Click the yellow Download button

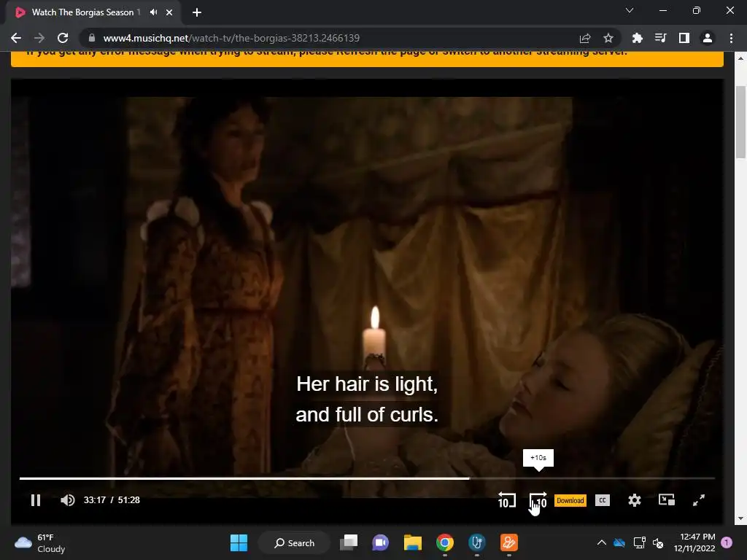tap(570, 500)
